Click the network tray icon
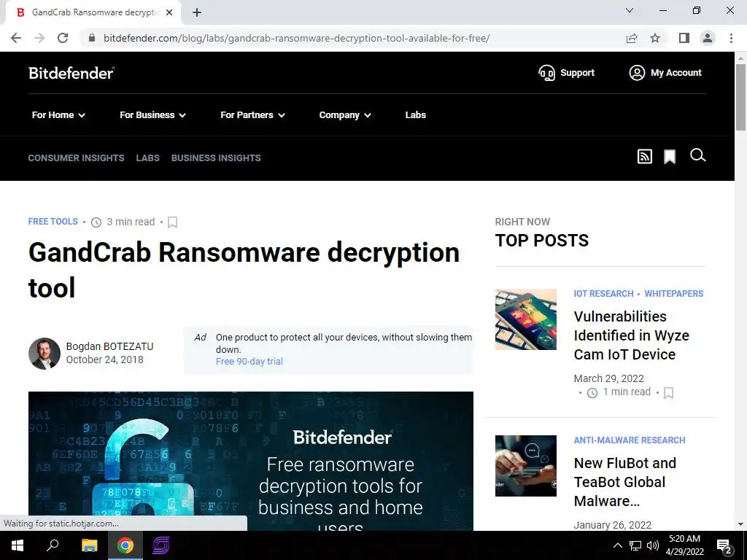The height and width of the screenshot is (560, 747). (x=635, y=545)
